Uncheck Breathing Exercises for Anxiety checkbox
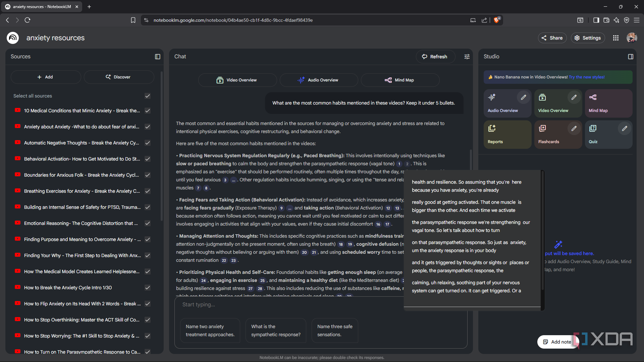 (x=148, y=191)
